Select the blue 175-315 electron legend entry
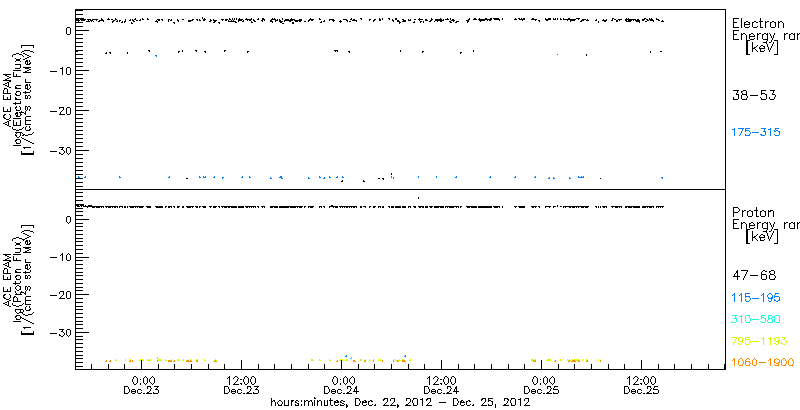This screenshot has height=410, width=800. click(x=756, y=133)
